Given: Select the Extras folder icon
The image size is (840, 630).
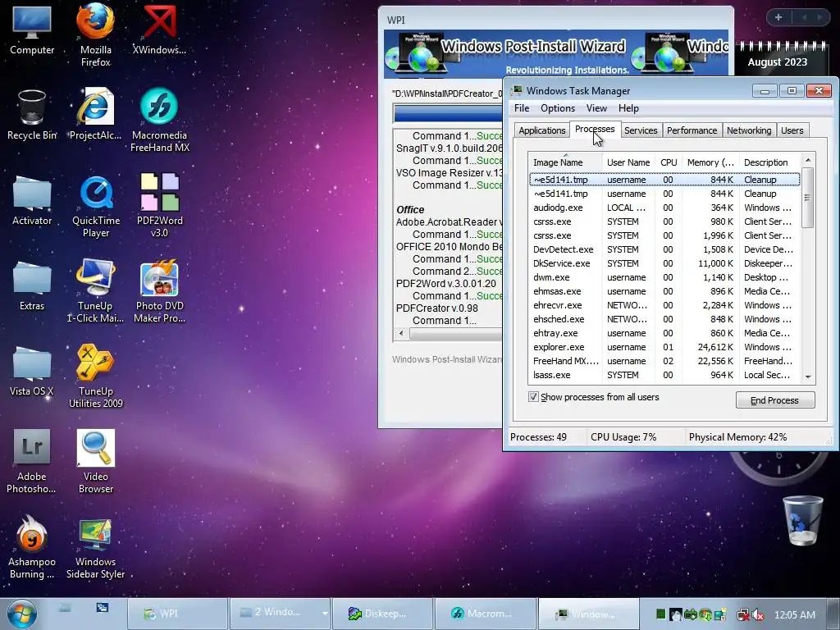Looking at the screenshot, I should coord(32,286).
